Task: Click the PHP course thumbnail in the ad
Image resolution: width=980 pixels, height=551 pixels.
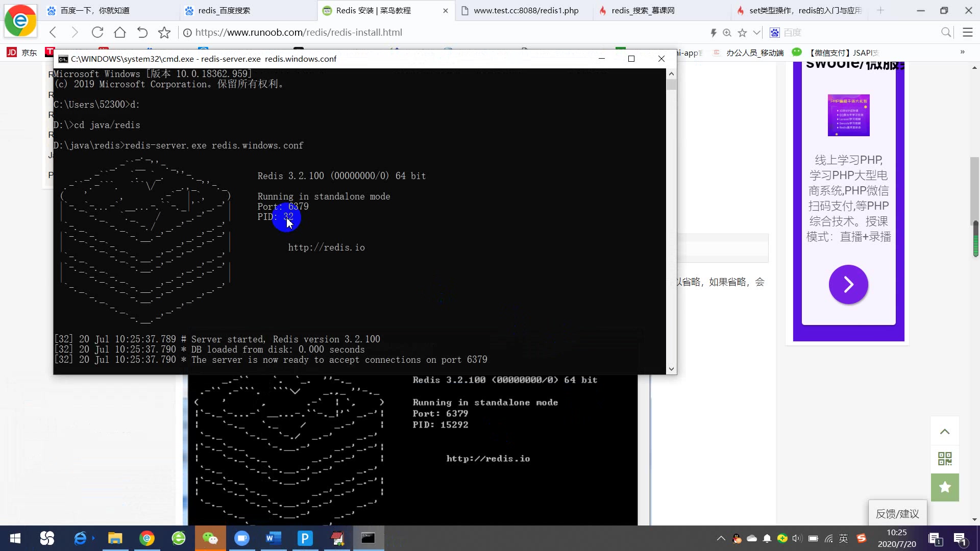Action: point(848,115)
